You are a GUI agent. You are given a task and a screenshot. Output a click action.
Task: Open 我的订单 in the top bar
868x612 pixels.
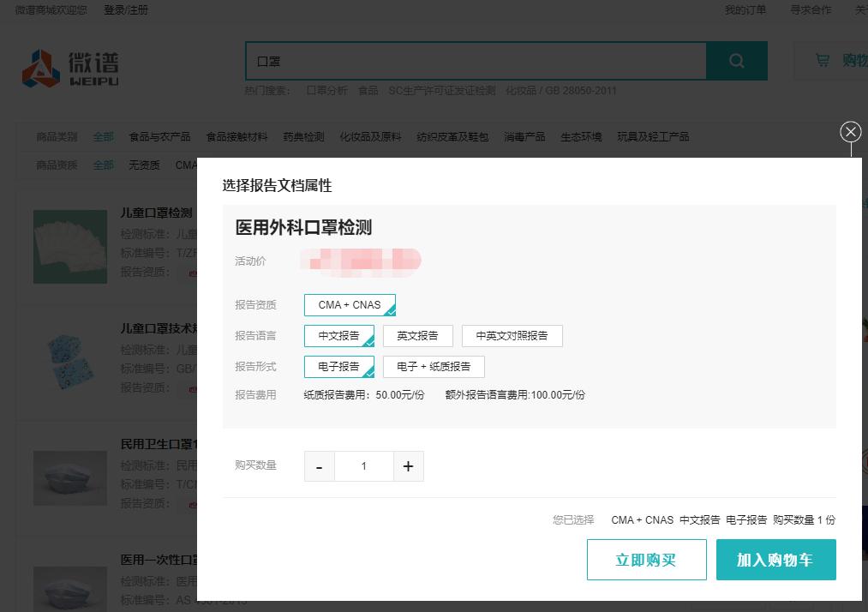click(745, 10)
